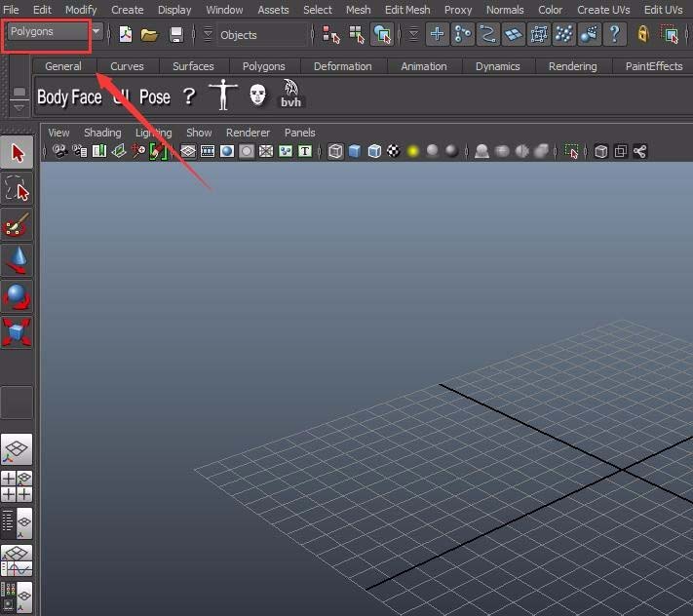Open the Modify menu

pyautogui.click(x=81, y=10)
